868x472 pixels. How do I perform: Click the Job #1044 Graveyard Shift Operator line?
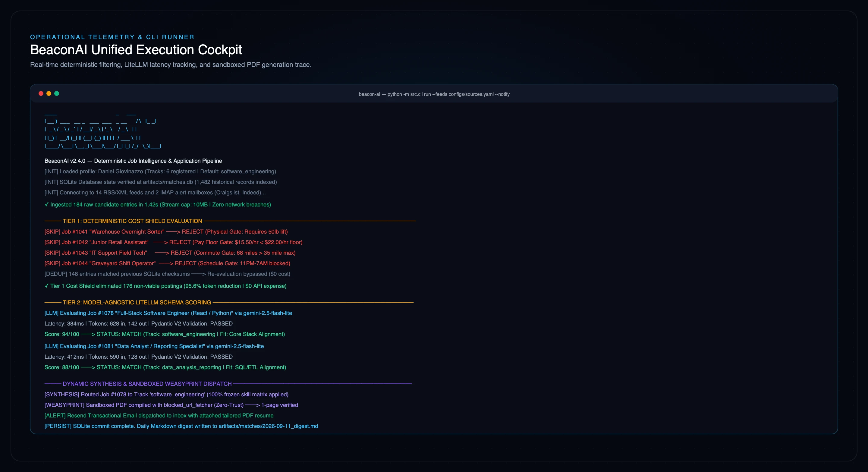pyautogui.click(x=167, y=263)
